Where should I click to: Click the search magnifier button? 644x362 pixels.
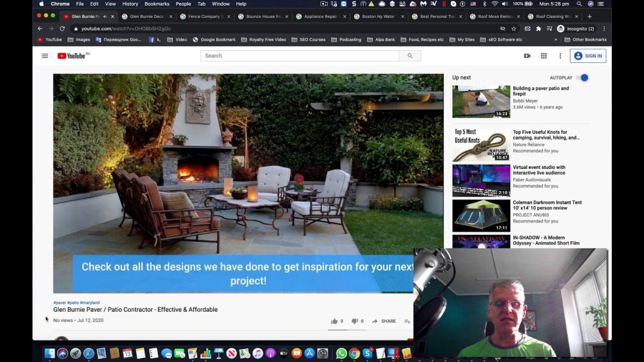(410, 56)
